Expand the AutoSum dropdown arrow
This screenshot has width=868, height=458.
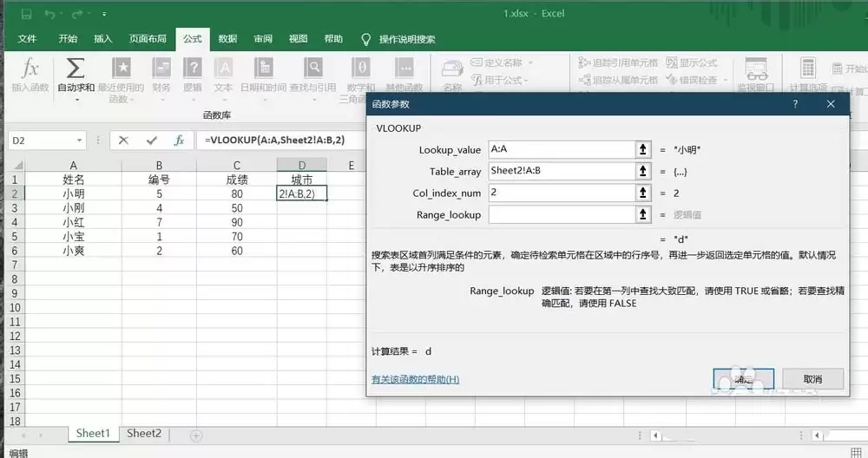(x=76, y=100)
